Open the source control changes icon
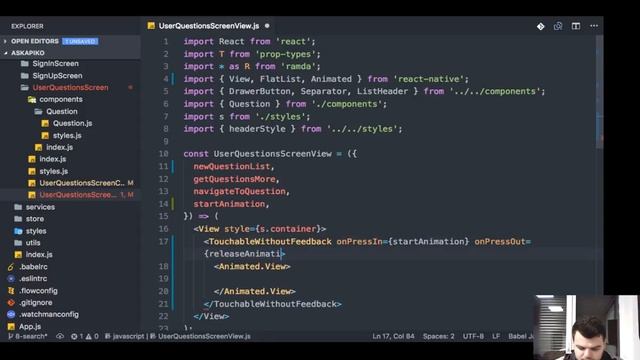 click(540, 26)
